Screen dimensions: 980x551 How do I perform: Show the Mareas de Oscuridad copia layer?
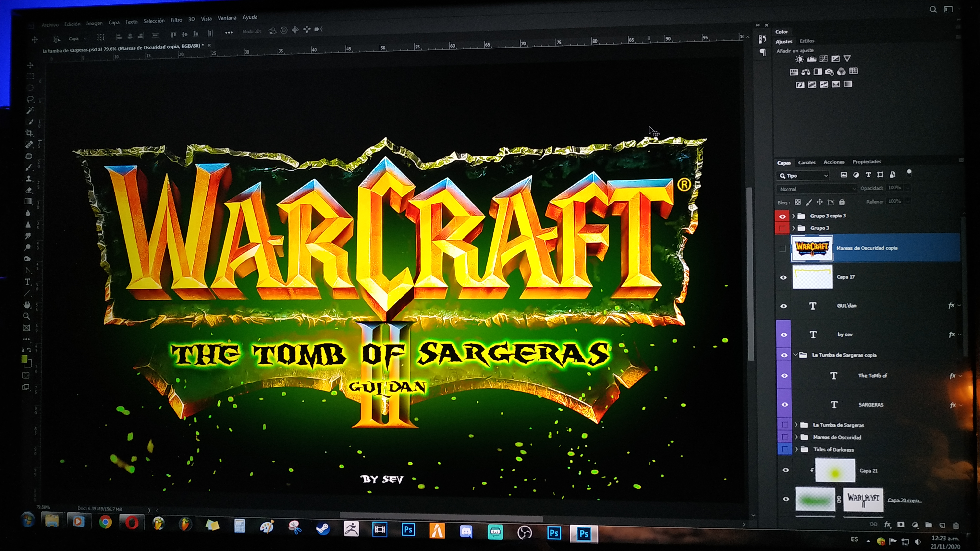pyautogui.click(x=782, y=249)
